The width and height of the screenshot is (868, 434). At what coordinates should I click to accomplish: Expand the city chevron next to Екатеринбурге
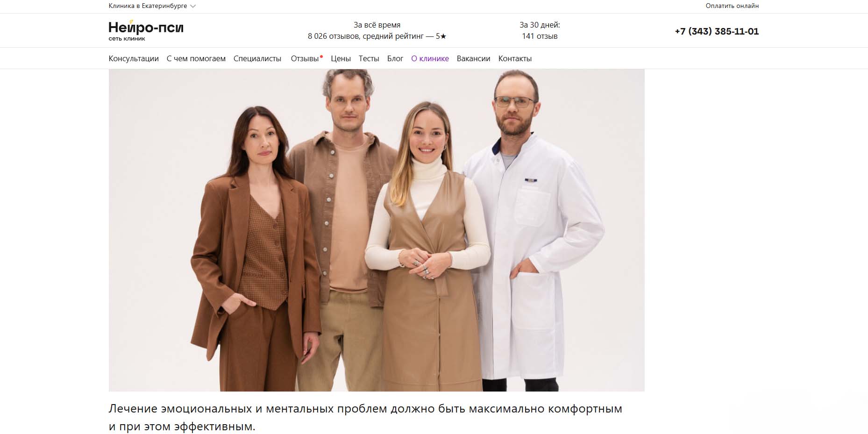193,6
